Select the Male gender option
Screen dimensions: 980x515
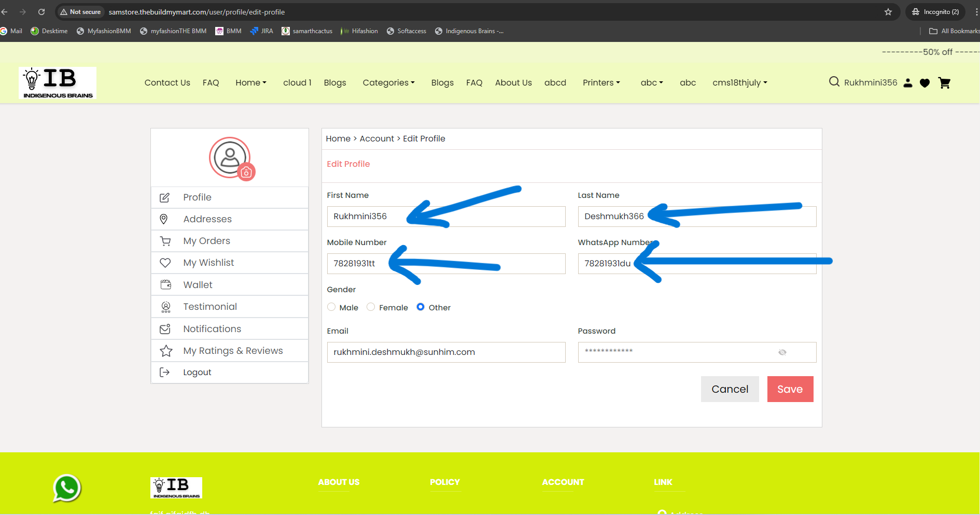(331, 307)
